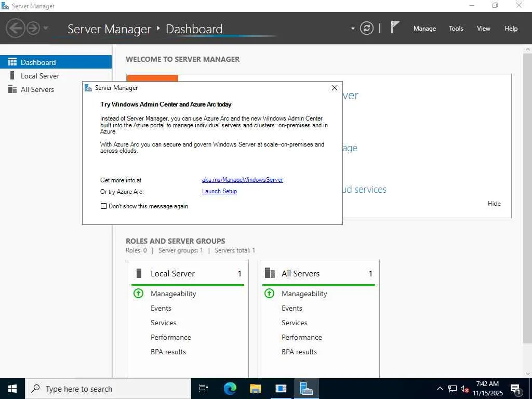Open Task View from the taskbar
Screen dimensions: 532x399
pos(204,389)
